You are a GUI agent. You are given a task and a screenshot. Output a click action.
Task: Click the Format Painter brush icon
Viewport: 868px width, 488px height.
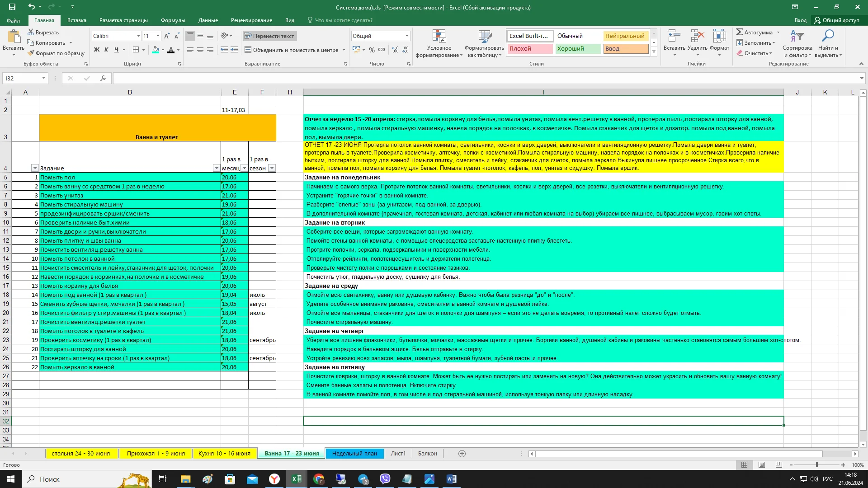click(31, 53)
